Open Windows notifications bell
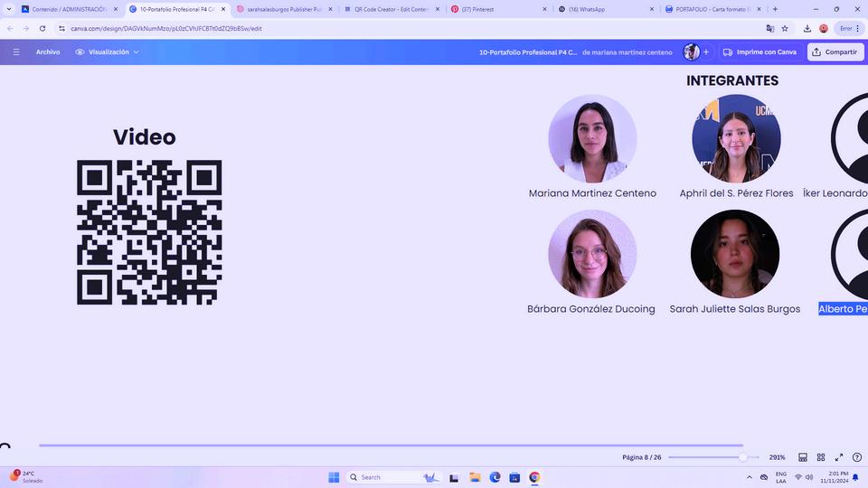The width and height of the screenshot is (868, 488). click(x=856, y=477)
